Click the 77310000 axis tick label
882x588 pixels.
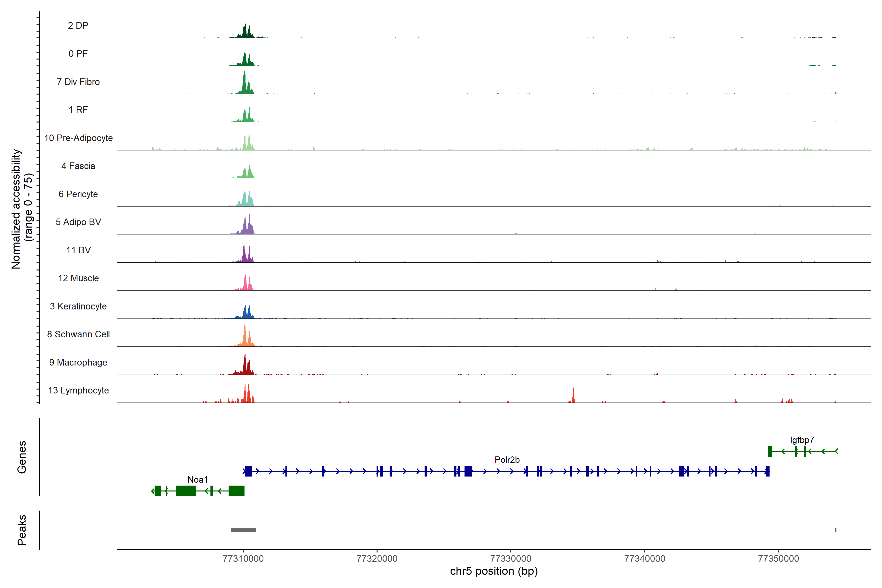(243, 558)
